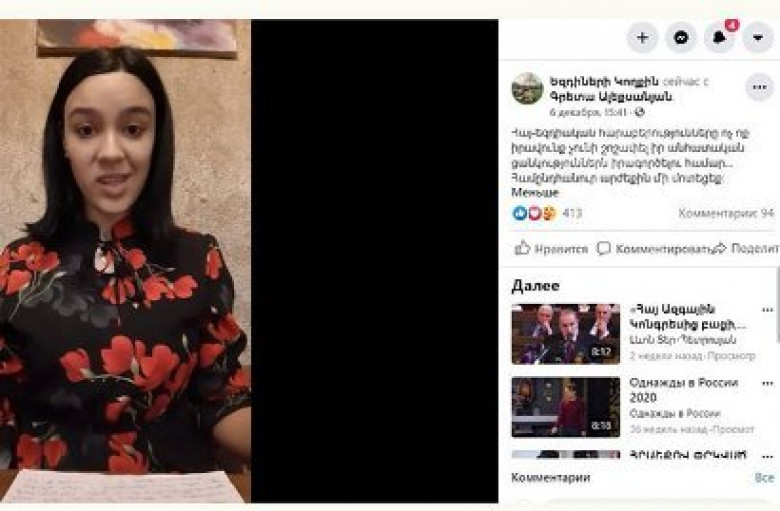The height and width of the screenshot is (511, 780).
Task: Open the Messenger icon
Action: point(681,37)
